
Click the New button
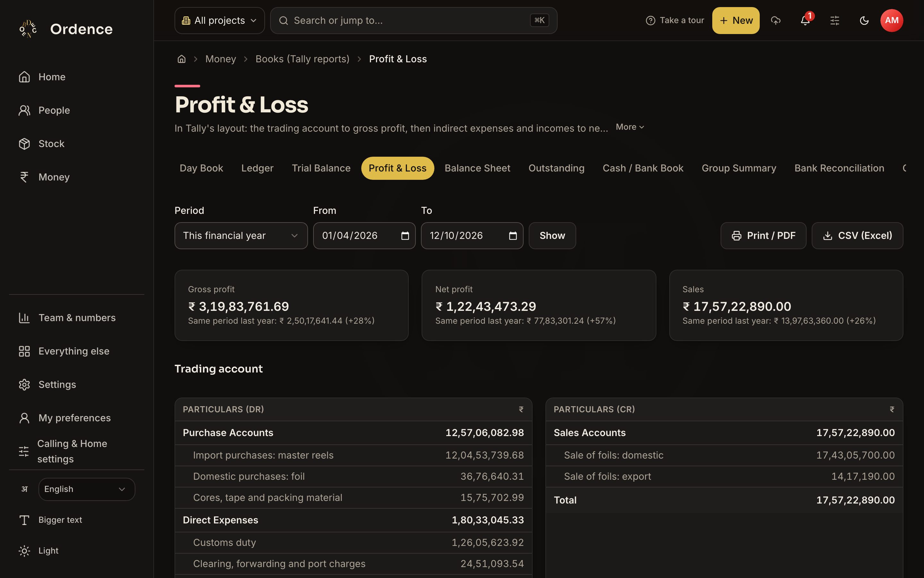(736, 21)
